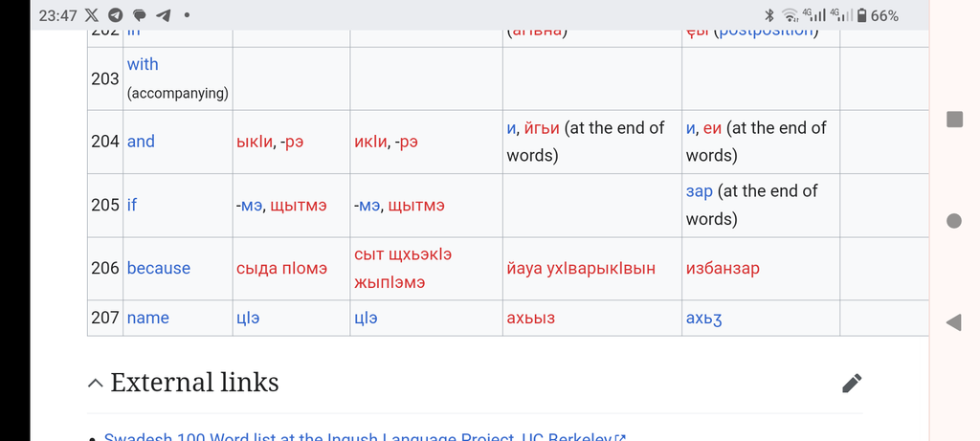Tap row number 207

click(105, 318)
